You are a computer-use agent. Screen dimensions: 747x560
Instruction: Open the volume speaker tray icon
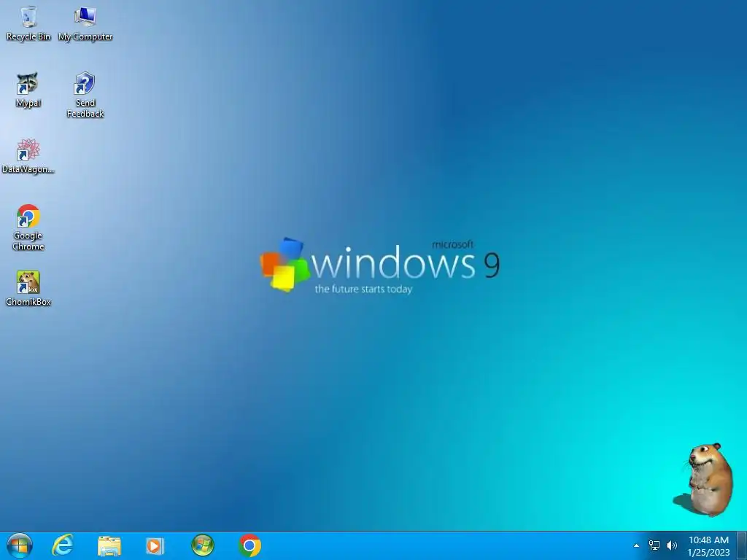tap(672, 545)
